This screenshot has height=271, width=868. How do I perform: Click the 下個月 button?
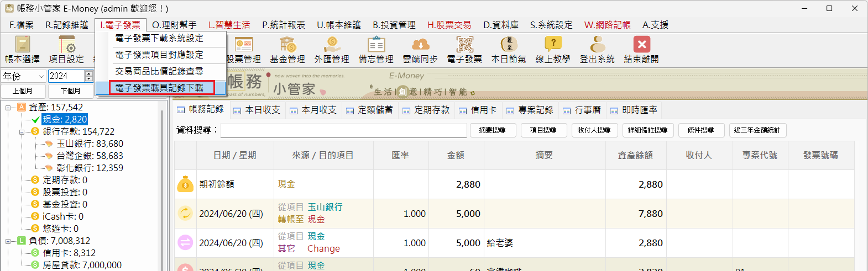(x=70, y=91)
